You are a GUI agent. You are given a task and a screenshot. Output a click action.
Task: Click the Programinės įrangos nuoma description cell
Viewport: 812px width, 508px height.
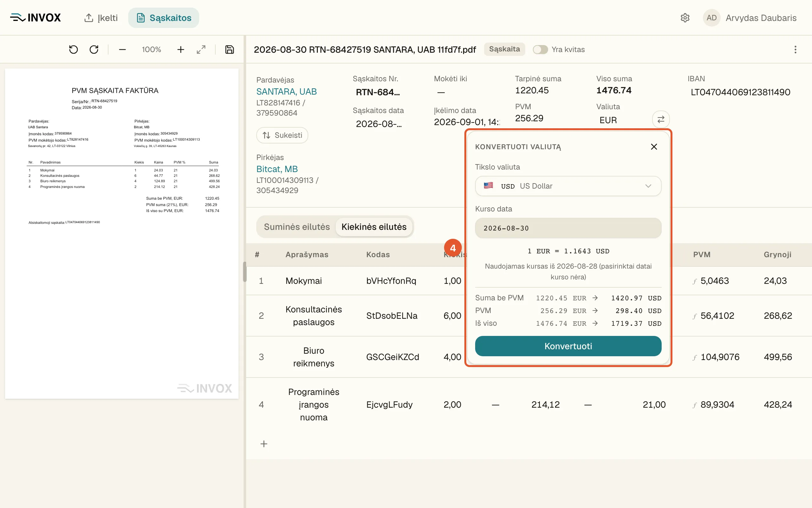(x=313, y=405)
